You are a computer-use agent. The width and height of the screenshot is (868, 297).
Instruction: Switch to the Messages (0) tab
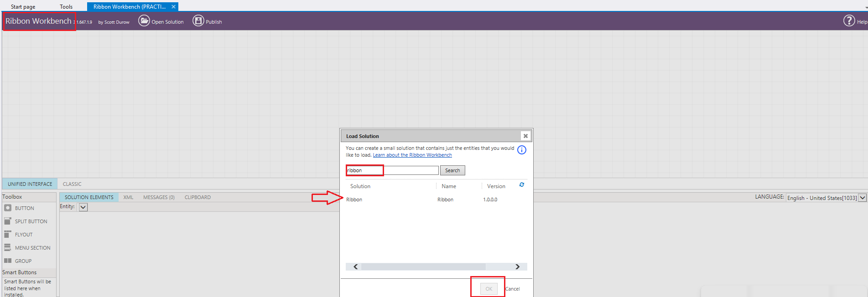(159, 197)
